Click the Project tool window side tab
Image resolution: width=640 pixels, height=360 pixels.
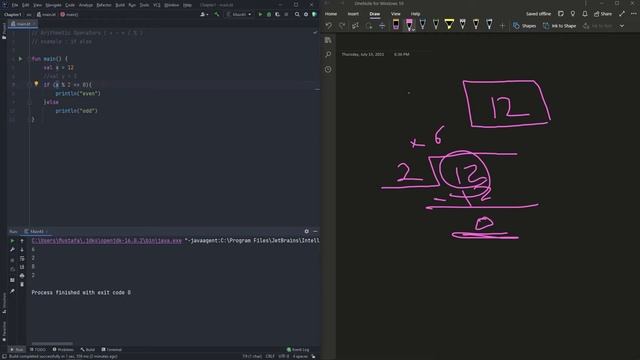4,31
